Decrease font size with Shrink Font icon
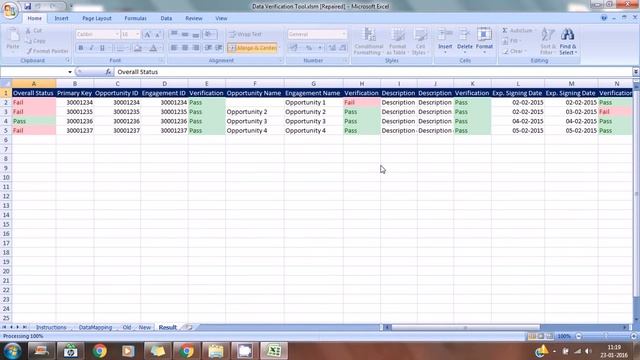Screen dimensions: 640x360 [x=158, y=34]
